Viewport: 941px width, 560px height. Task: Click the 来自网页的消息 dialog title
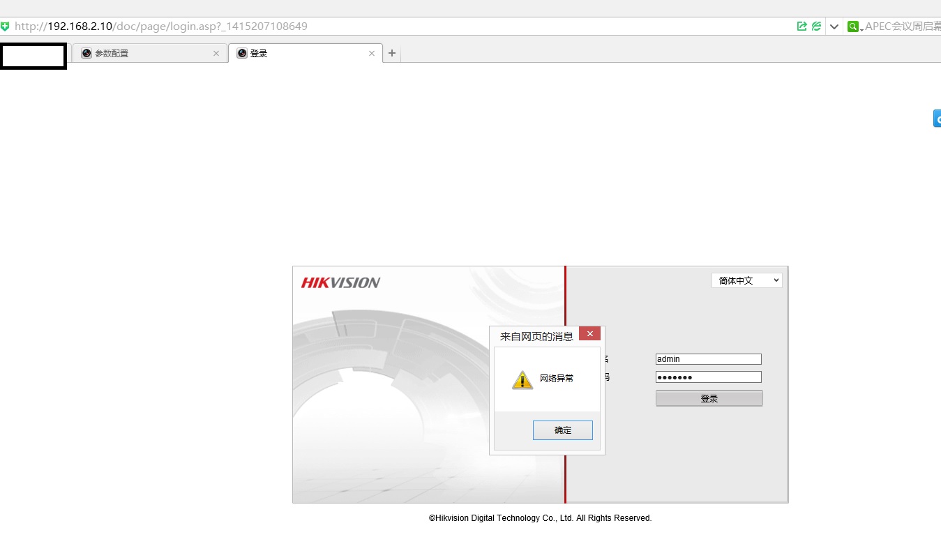(536, 337)
